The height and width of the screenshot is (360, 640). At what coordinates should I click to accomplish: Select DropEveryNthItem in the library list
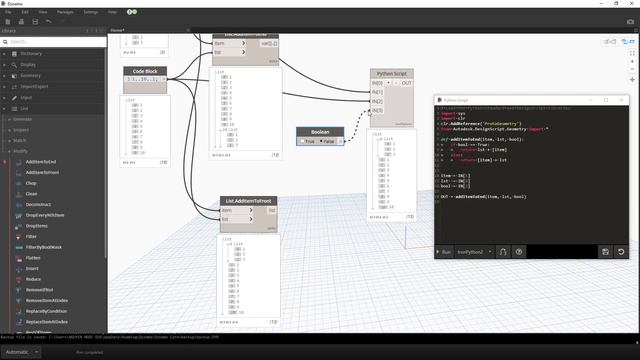click(45, 215)
